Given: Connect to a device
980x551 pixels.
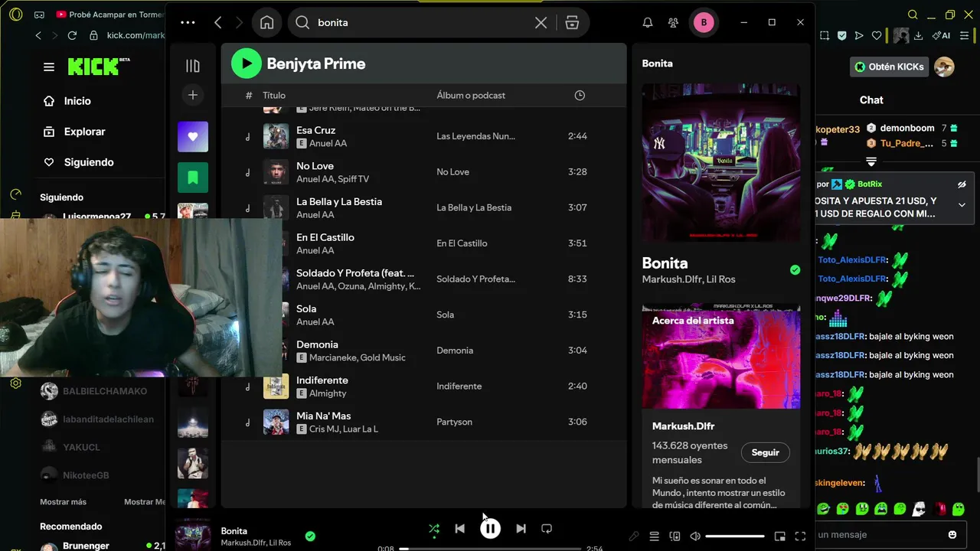Looking at the screenshot, I should pyautogui.click(x=675, y=536).
